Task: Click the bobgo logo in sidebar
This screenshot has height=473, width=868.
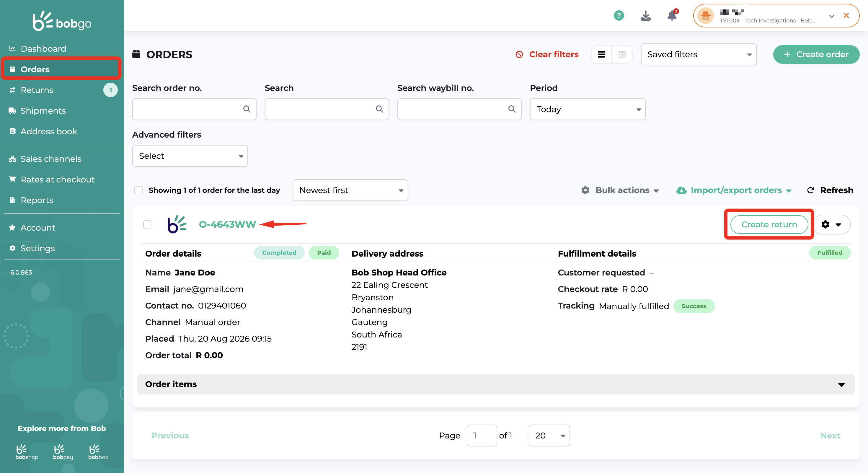Action: point(62,21)
